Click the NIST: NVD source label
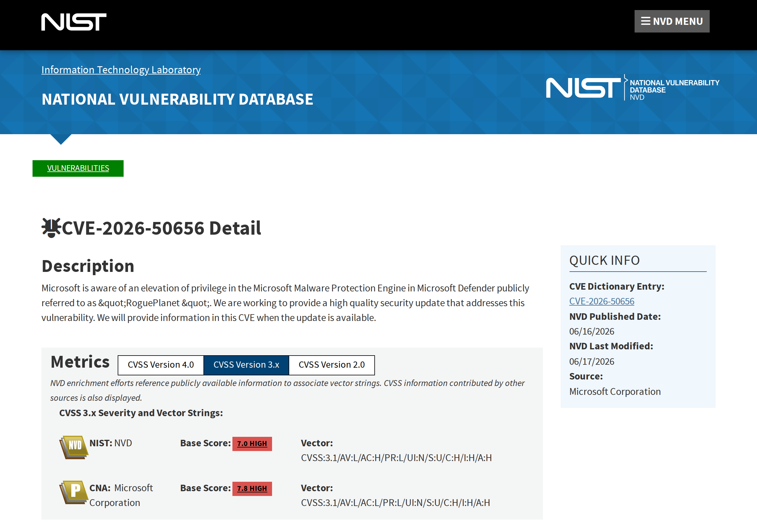Image resolution: width=757 pixels, height=532 pixels. pyautogui.click(x=111, y=443)
